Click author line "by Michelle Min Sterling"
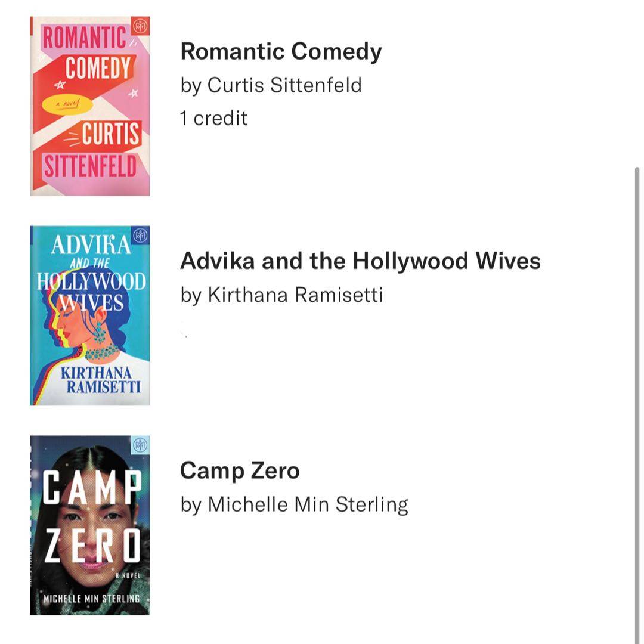The width and height of the screenshot is (644, 644). [x=294, y=504]
